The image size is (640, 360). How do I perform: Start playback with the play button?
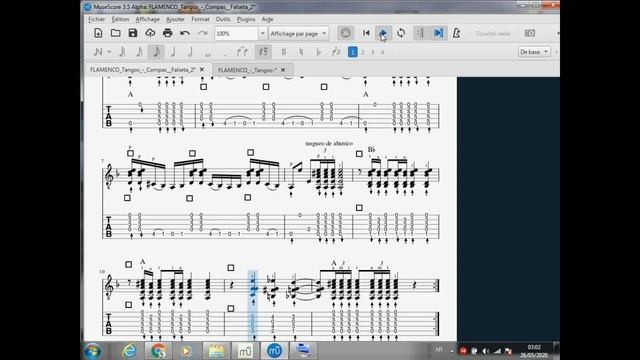[x=383, y=33]
